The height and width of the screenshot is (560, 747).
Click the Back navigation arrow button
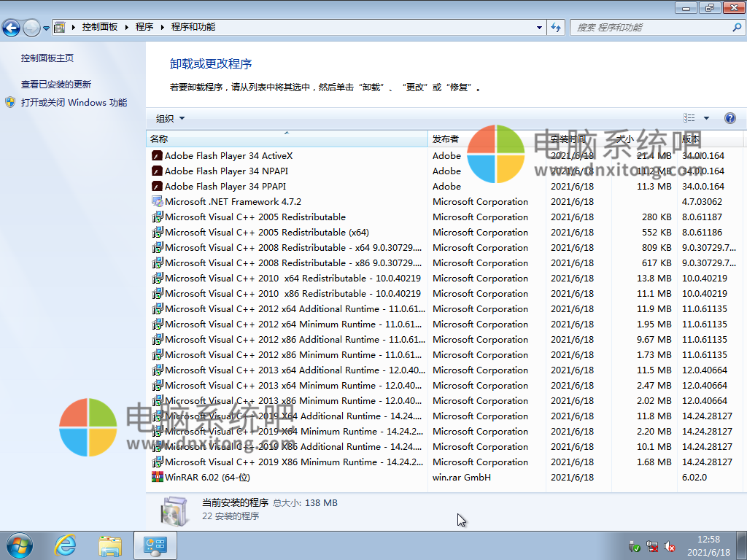[12, 28]
